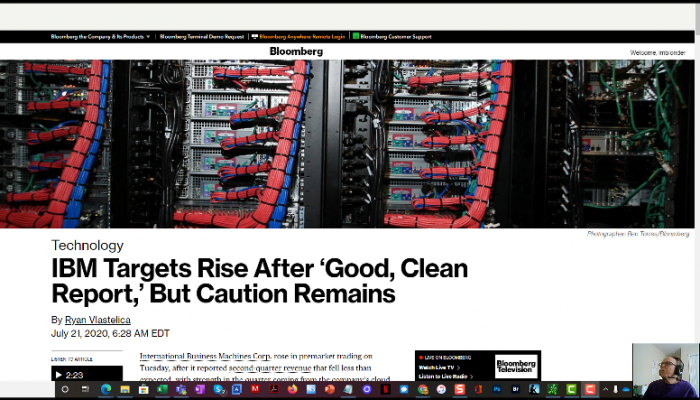Launch Microsoft Store from the taskbar
700x400 pixels.
click(x=143, y=389)
